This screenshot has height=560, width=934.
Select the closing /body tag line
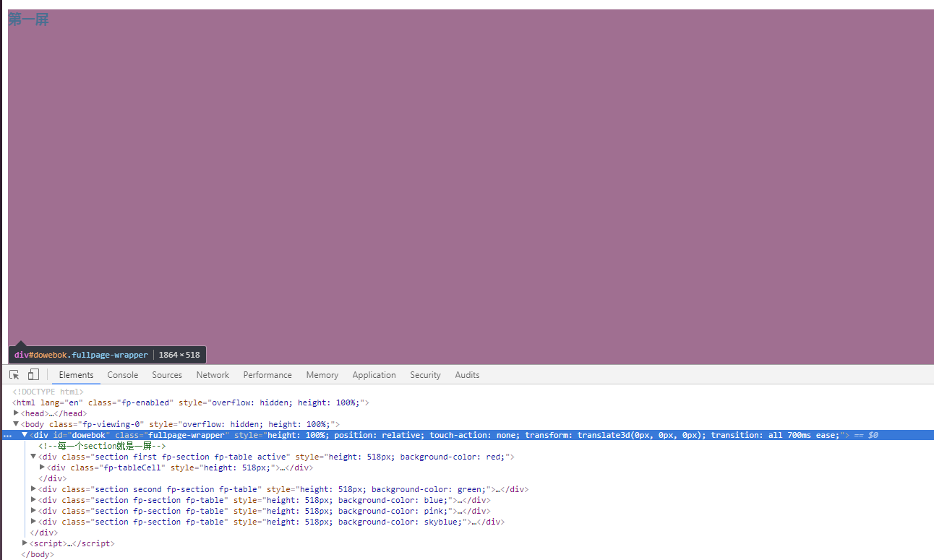[x=38, y=554]
